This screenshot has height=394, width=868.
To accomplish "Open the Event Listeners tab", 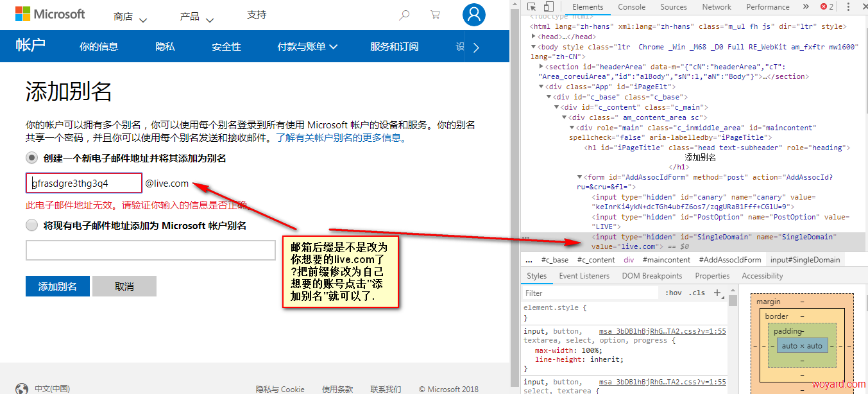I will [584, 276].
